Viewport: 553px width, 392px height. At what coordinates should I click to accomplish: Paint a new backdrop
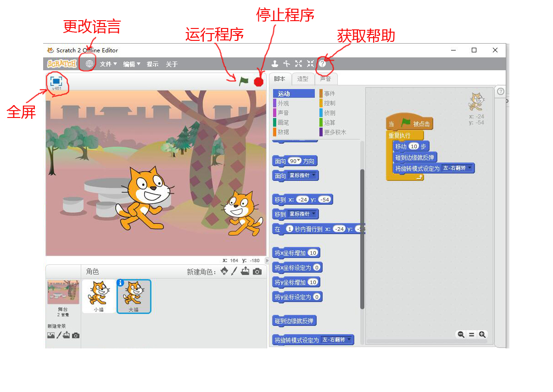[59, 335]
